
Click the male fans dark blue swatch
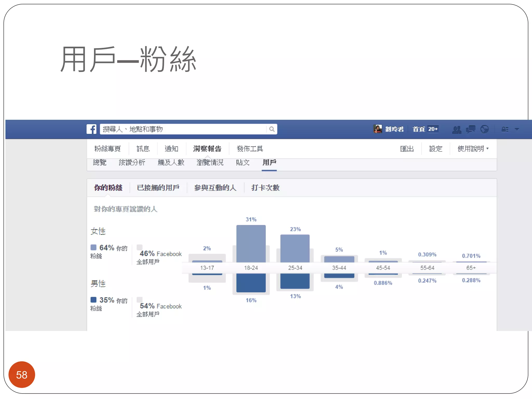[94, 300]
